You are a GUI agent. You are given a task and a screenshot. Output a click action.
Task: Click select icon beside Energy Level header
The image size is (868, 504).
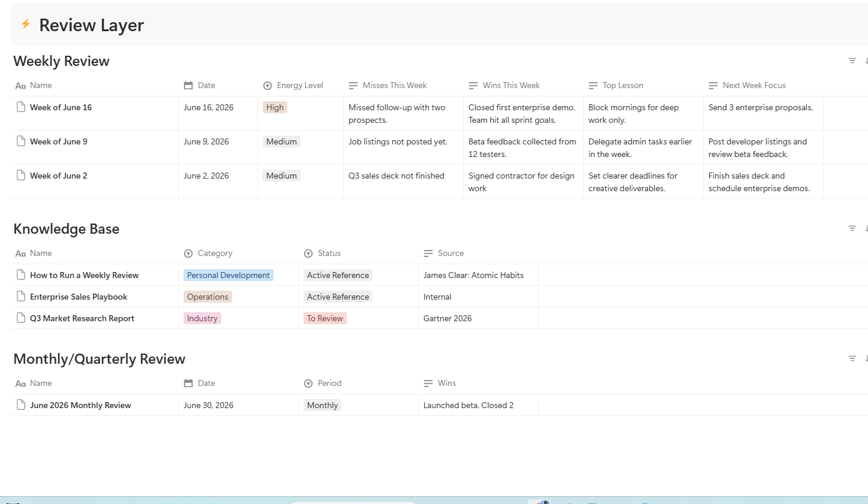pyautogui.click(x=268, y=86)
